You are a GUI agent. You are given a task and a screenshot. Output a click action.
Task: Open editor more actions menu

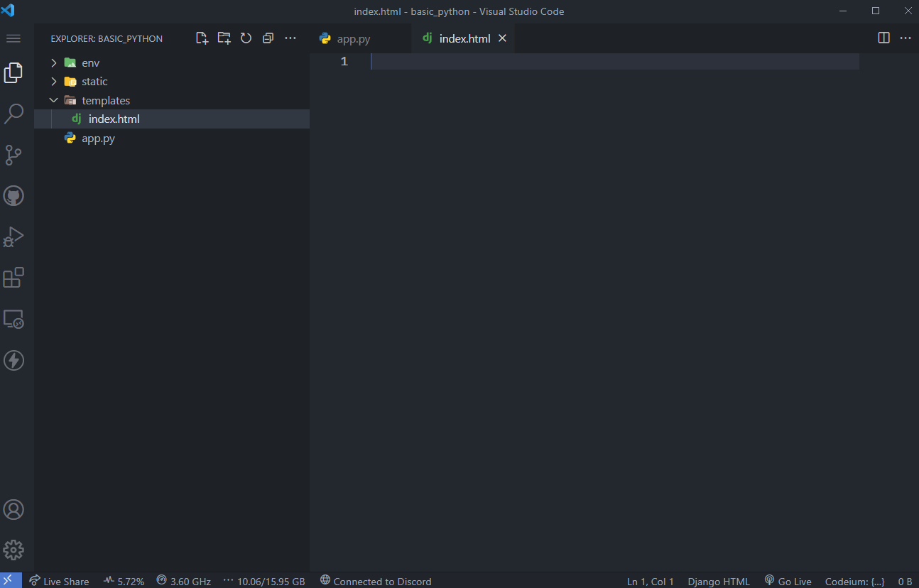point(906,38)
